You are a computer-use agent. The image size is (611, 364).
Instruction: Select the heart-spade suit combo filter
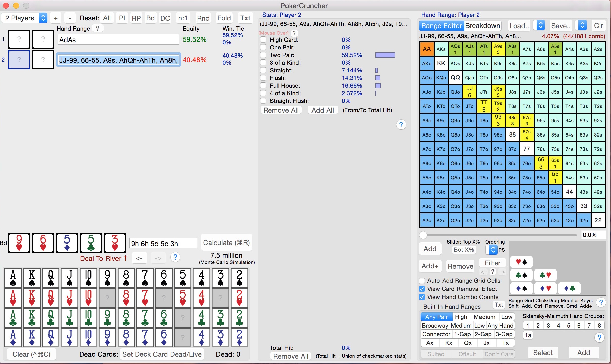521,262
